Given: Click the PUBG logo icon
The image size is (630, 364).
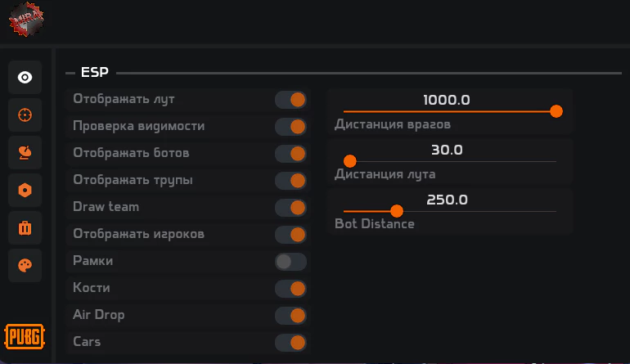Looking at the screenshot, I should (25, 337).
